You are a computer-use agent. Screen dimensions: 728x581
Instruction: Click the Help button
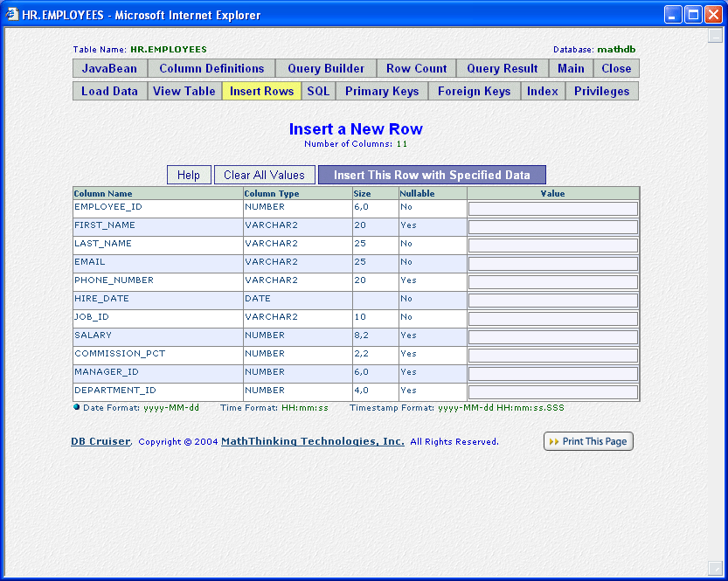pyautogui.click(x=189, y=175)
